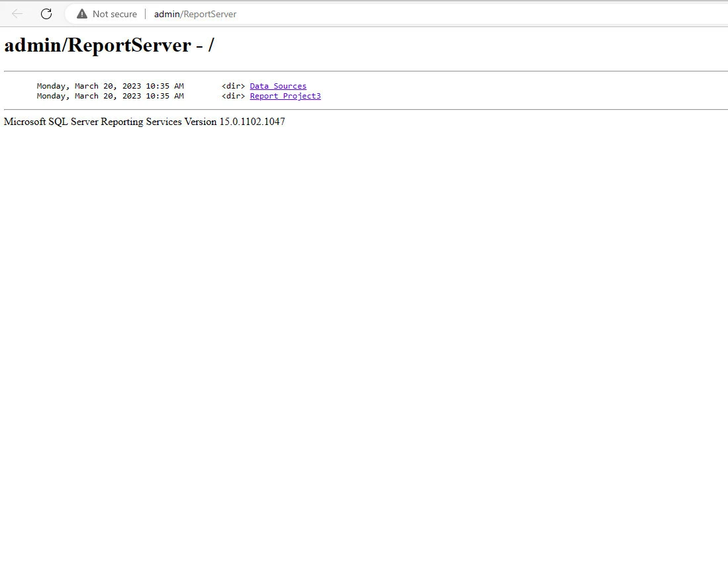Open the Report Project3 folder link

285,96
